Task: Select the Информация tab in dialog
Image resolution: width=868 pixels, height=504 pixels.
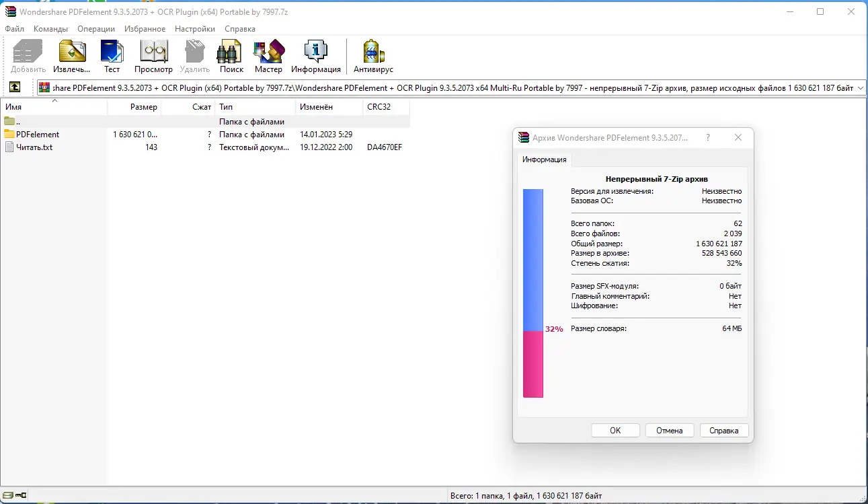Action: [x=545, y=159]
